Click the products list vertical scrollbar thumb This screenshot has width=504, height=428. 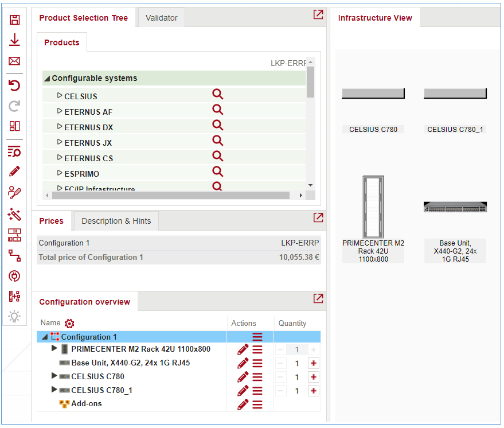coord(310,81)
